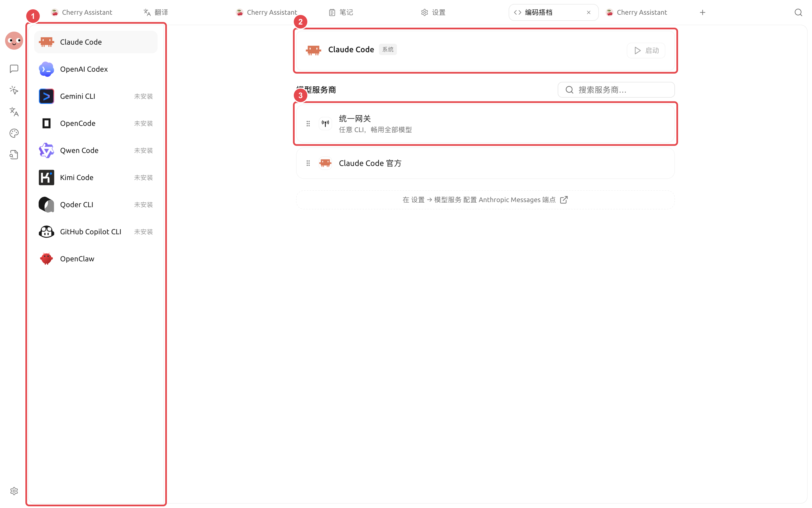Image resolution: width=812 pixels, height=508 pixels.
Task: Select Qwen Code in the list
Action: coord(96,150)
